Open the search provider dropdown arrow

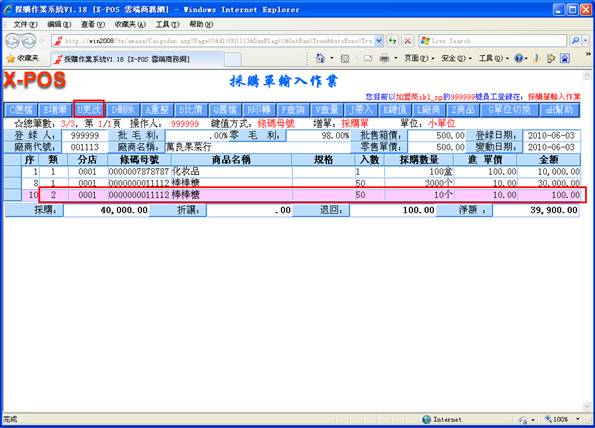(586, 40)
